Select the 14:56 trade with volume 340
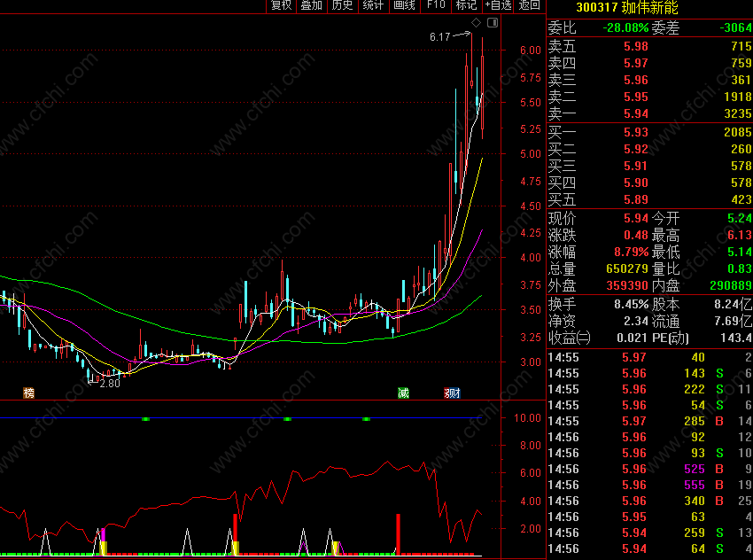Viewport: 753px width, 560px height. tap(649, 501)
